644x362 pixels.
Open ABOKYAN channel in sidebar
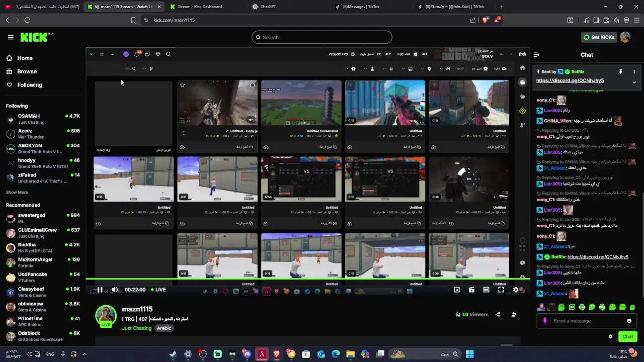click(43, 148)
